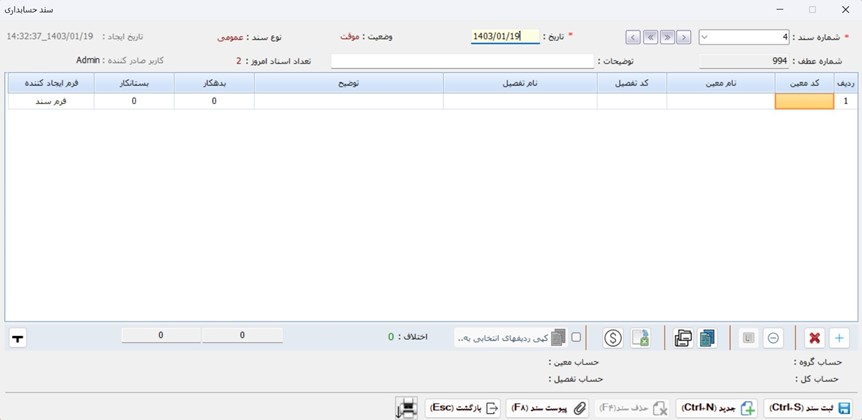Click the توضیح cell in row 1
The width and height of the screenshot is (862, 420).
[349, 101]
